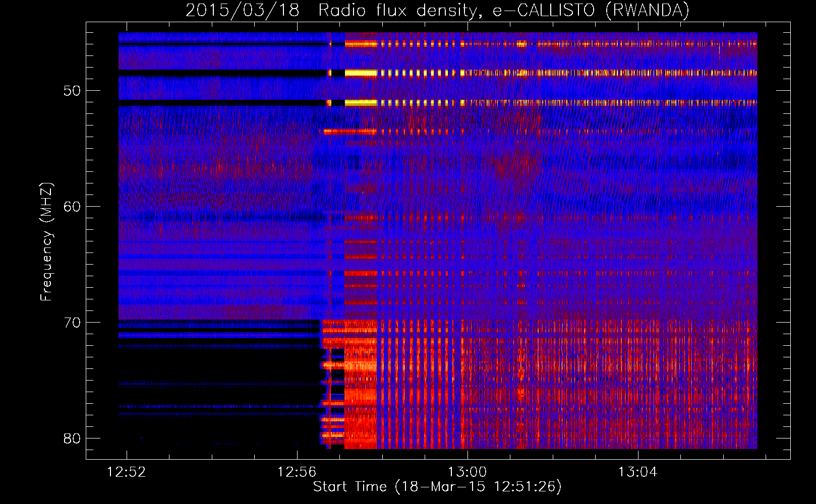816x504 pixels.
Task: Click the plot title '2015/03/18 Radio flux density'
Action: (x=438, y=10)
